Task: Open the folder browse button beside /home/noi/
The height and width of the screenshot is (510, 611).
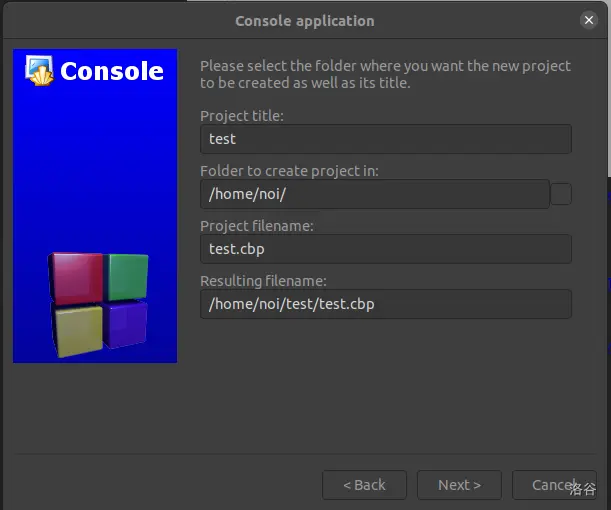Action: tap(561, 194)
